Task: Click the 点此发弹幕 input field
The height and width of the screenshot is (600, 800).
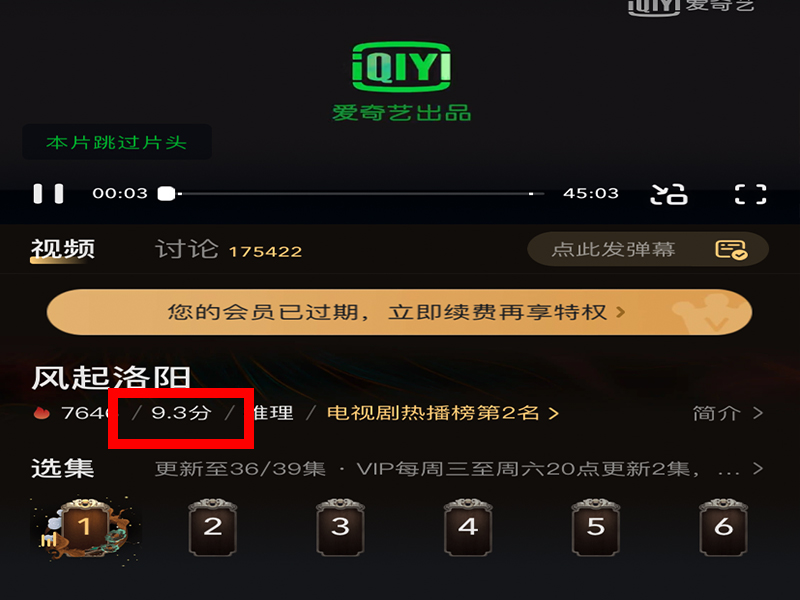Action: tap(648, 249)
